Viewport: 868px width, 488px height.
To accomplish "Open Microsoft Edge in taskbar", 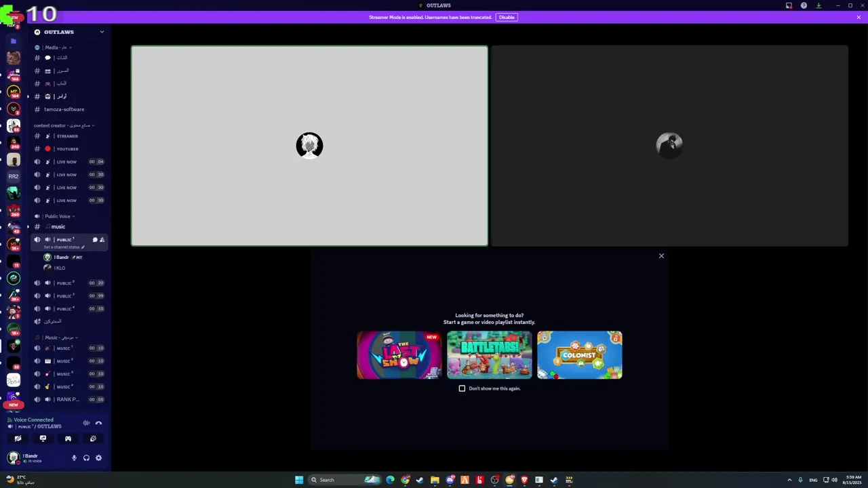I will tap(390, 480).
